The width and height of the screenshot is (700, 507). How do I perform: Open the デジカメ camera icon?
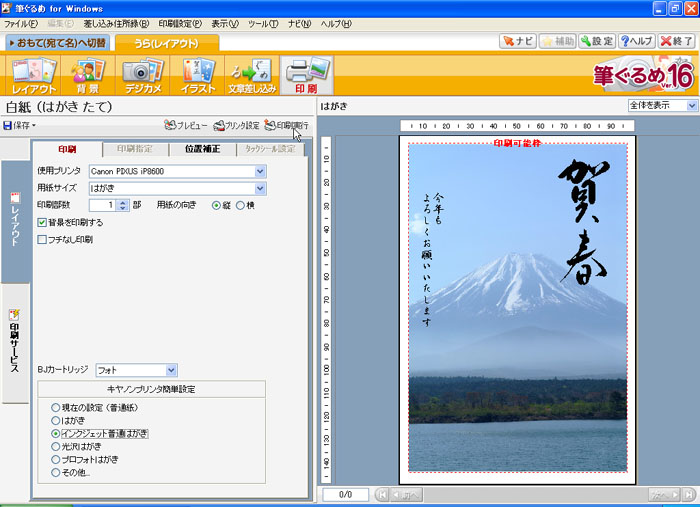pyautogui.click(x=141, y=75)
